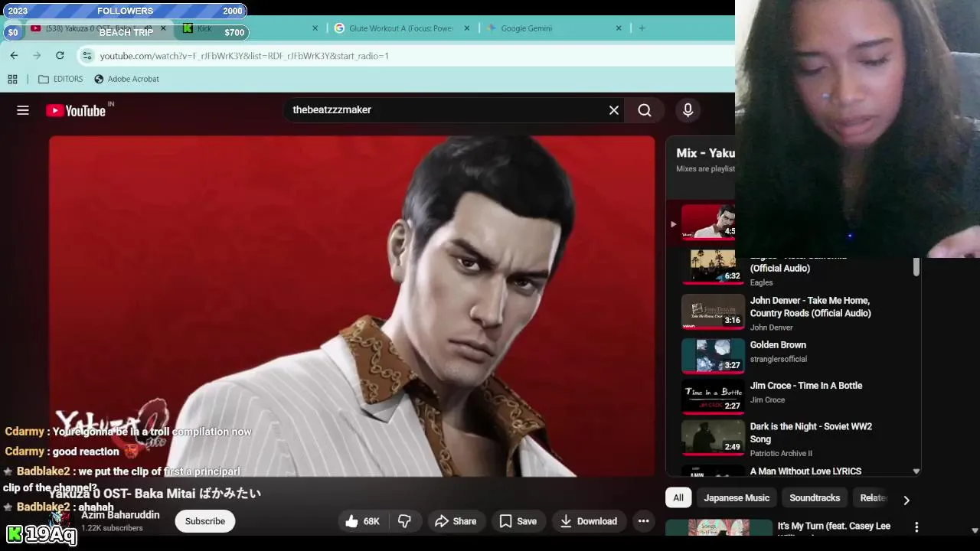Select the All filter chip
The width and height of the screenshot is (980, 551).
click(678, 497)
